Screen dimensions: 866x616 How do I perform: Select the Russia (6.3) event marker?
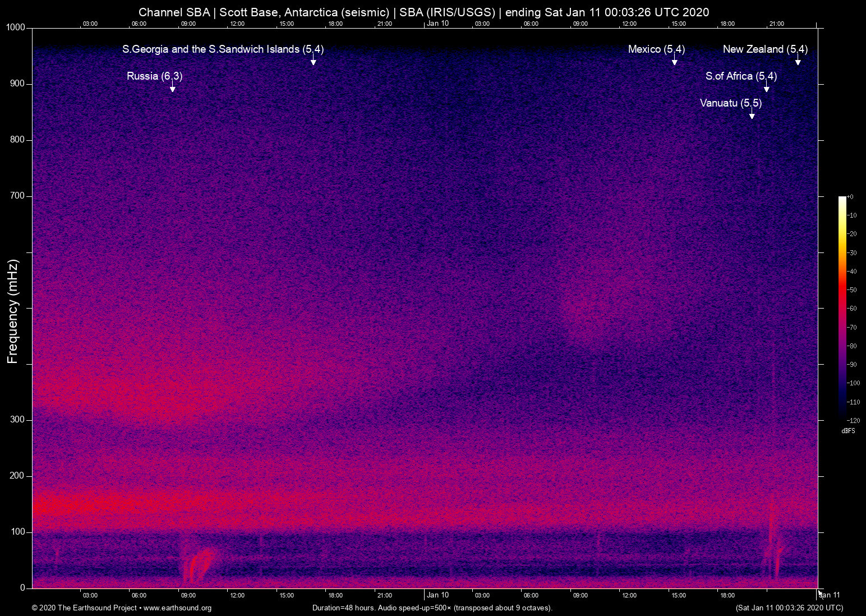click(x=154, y=76)
